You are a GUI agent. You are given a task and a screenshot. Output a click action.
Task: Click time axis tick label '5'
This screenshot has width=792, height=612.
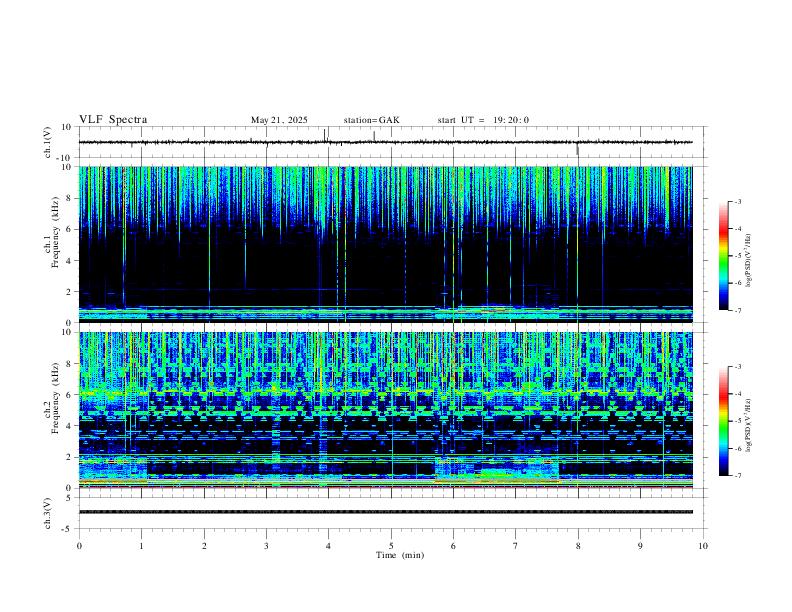(391, 546)
